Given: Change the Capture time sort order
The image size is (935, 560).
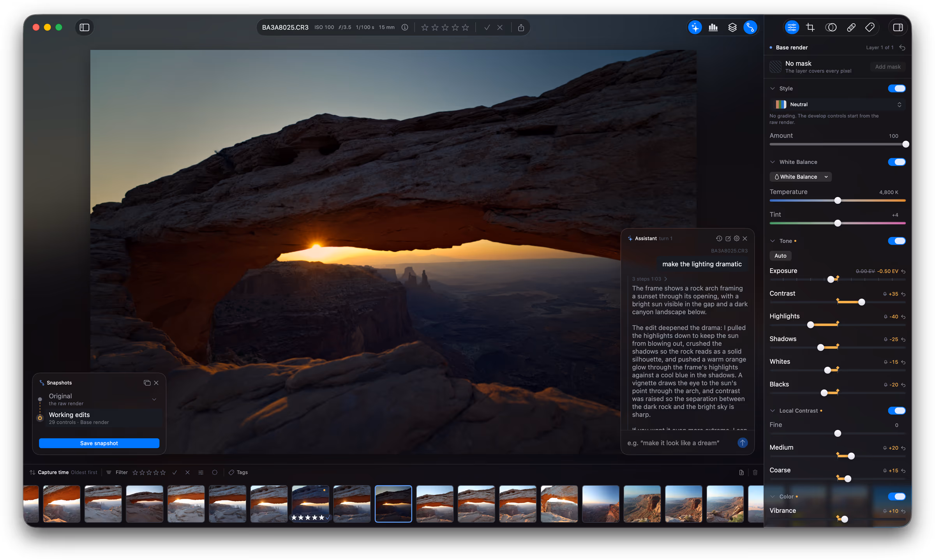Looking at the screenshot, I should click(x=63, y=472).
